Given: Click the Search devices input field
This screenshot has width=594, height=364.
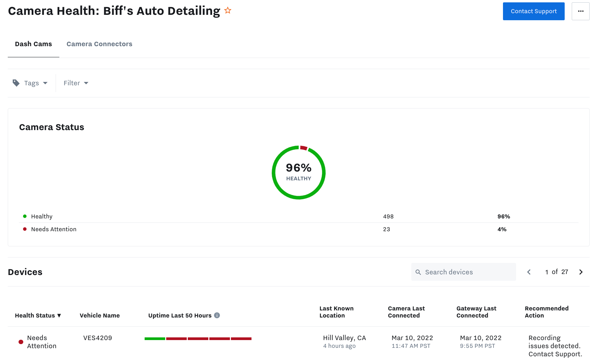Looking at the screenshot, I should (467, 272).
